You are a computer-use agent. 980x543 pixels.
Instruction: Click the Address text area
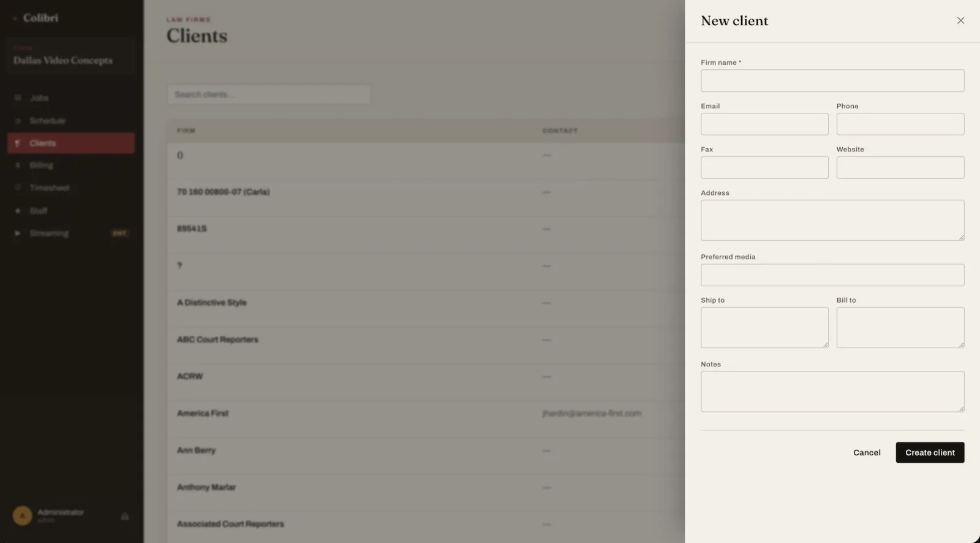(x=832, y=220)
